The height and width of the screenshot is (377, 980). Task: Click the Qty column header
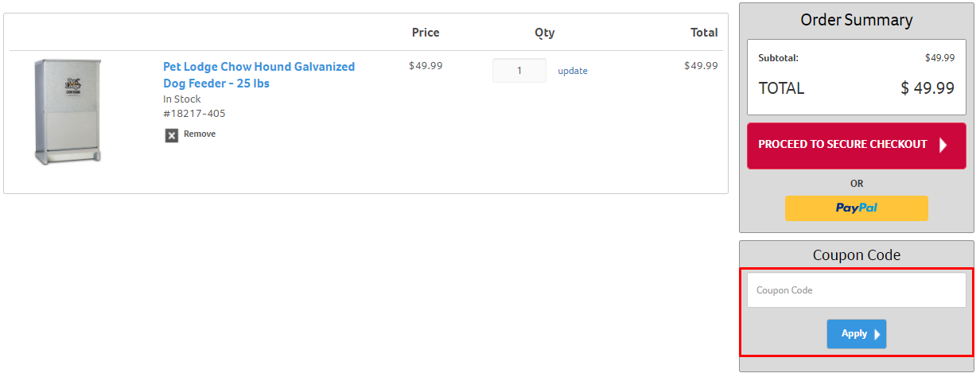pyautogui.click(x=545, y=33)
